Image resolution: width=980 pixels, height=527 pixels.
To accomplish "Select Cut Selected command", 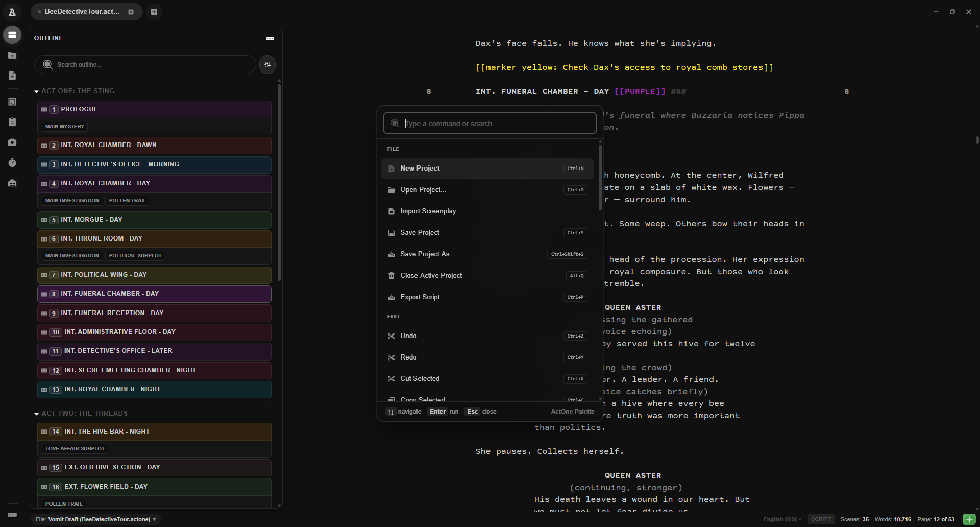I will (487, 379).
